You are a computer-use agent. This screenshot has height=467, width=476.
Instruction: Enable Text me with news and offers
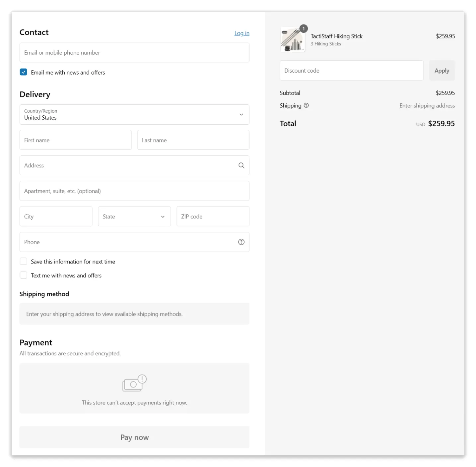(24, 275)
